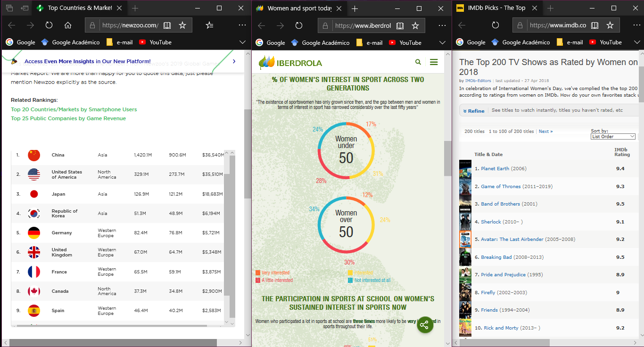Open settings menu in Newzoo window
Image resolution: width=644 pixels, height=347 pixels.
pyautogui.click(x=242, y=25)
